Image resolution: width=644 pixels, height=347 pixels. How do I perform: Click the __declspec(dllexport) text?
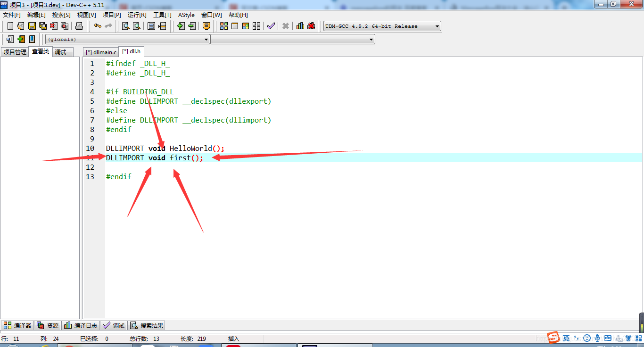227,101
